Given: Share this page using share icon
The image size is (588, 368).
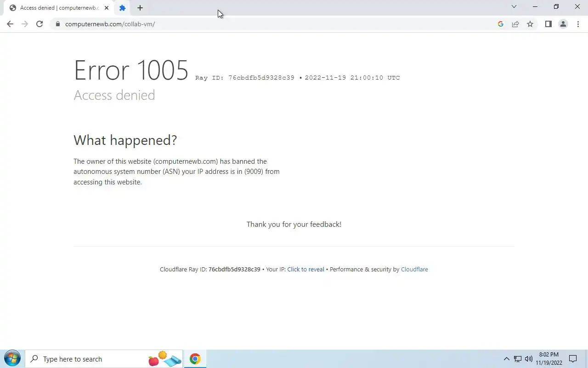Looking at the screenshot, I should tap(515, 24).
